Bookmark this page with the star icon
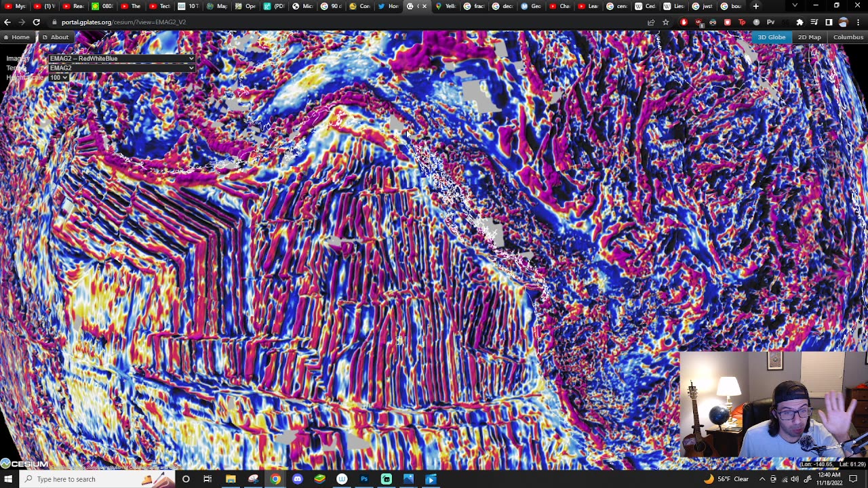This screenshot has width=868, height=488. [x=666, y=22]
